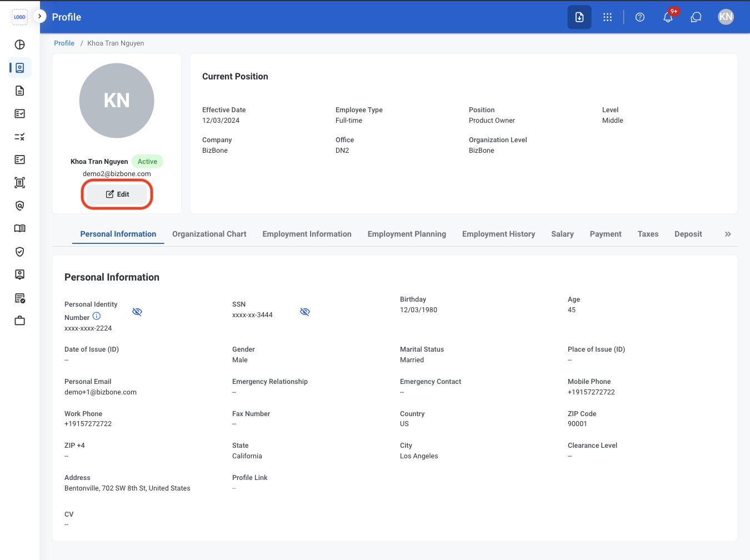750x560 pixels.
Task: Open the KN user avatar menu
Action: pyautogui.click(x=726, y=17)
